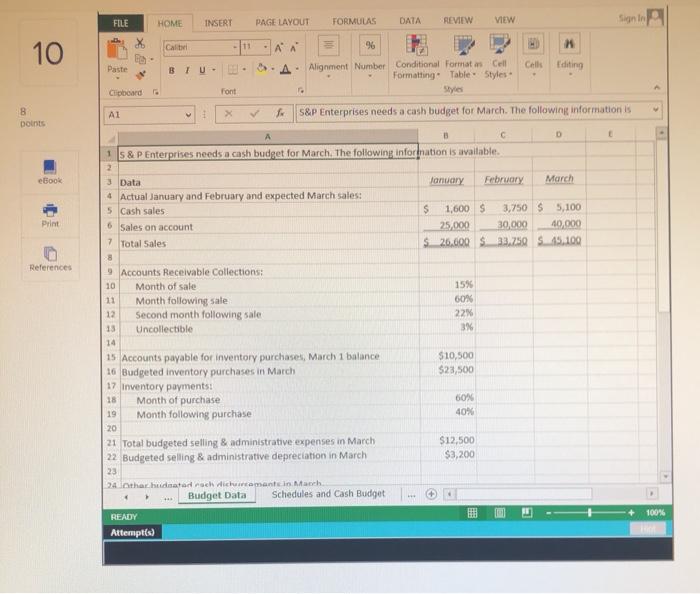Select the March cash sales 5,100 cell

pos(559,207)
